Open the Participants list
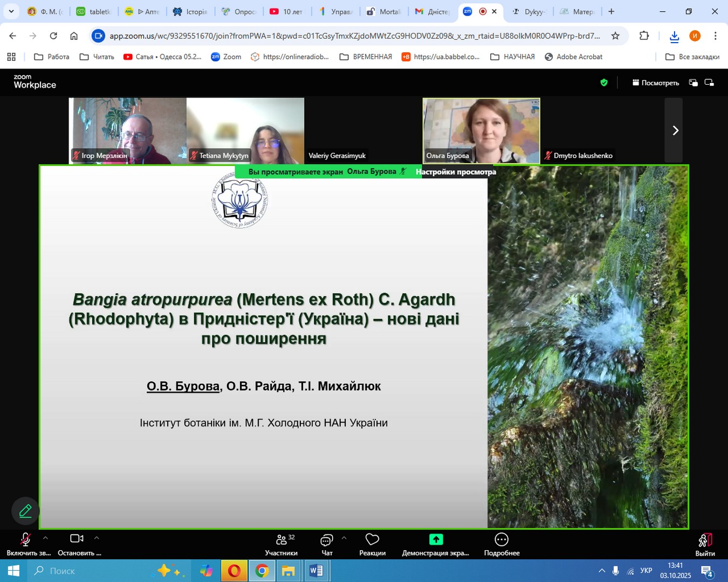Image resolution: width=728 pixels, height=582 pixels. pyautogui.click(x=281, y=540)
